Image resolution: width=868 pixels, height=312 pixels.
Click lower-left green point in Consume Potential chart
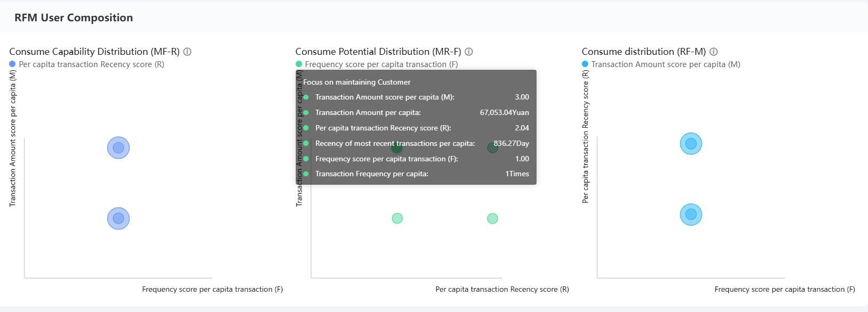tap(397, 218)
